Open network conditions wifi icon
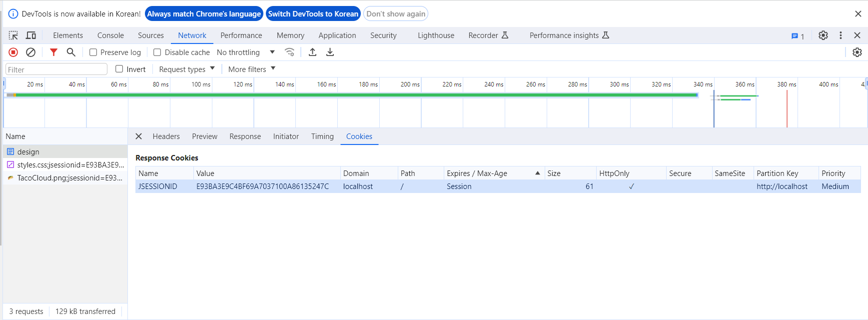The image size is (868, 320). pyautogui.click(x=289, y=52)
